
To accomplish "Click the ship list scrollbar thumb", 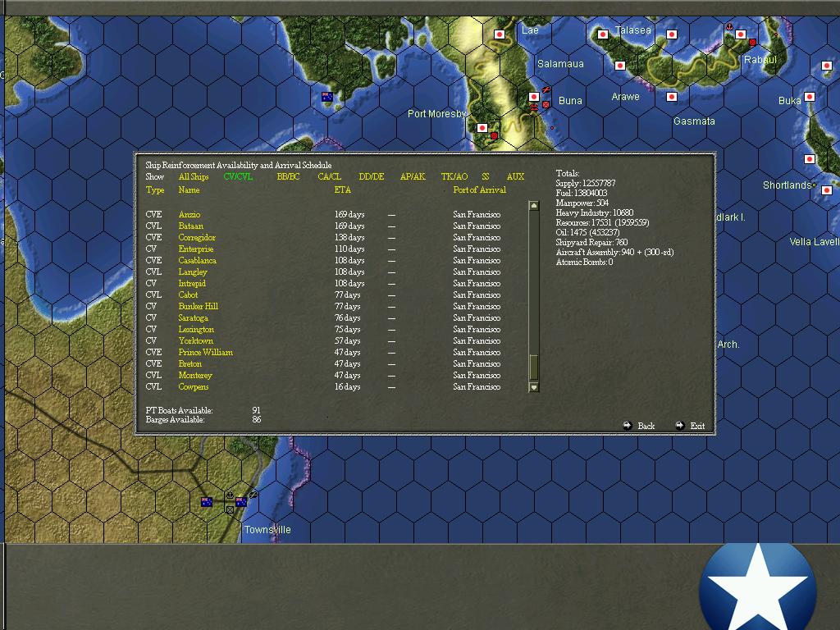I will pos(533,367).
